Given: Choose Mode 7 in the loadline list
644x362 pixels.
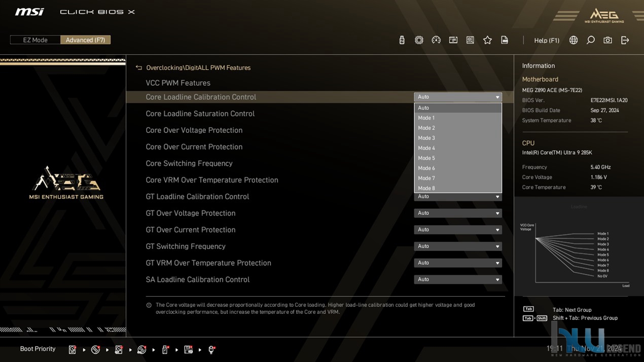Looking at the screenshot, I should [x=458, y=178].
